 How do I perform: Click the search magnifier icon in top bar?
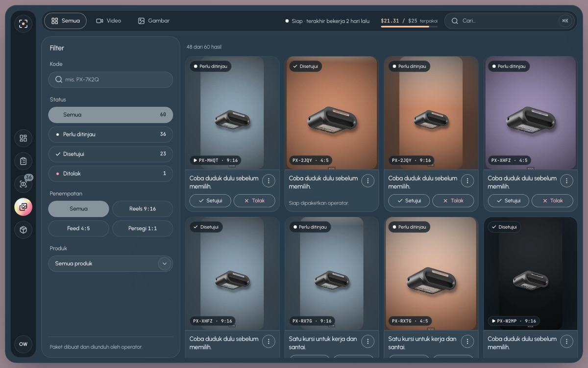(x=455, y=21)
